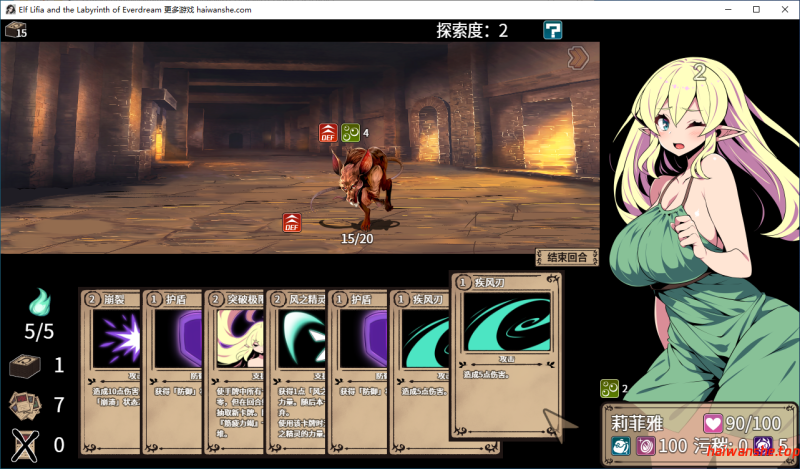Open the exhausted cards crossed icon
Image resolution: width=800 pixels, height=469 pixels.
click(25, 443)
